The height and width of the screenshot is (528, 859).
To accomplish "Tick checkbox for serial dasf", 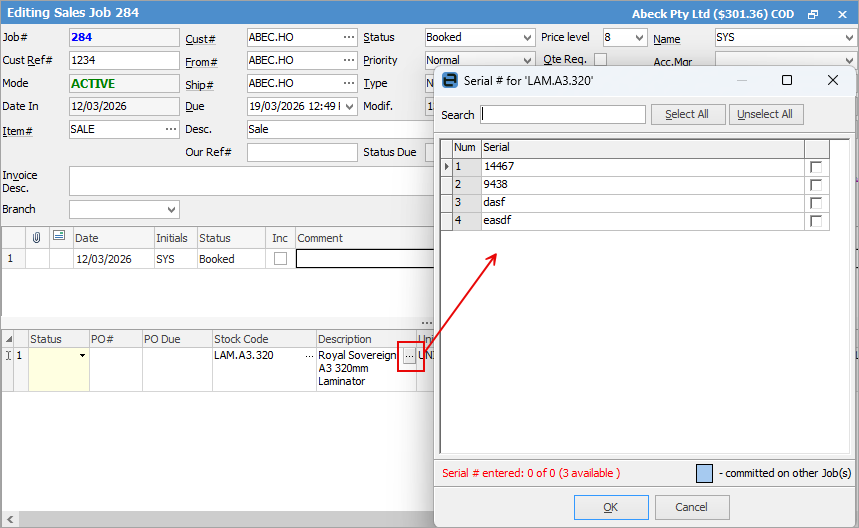I will click(816, 203).
